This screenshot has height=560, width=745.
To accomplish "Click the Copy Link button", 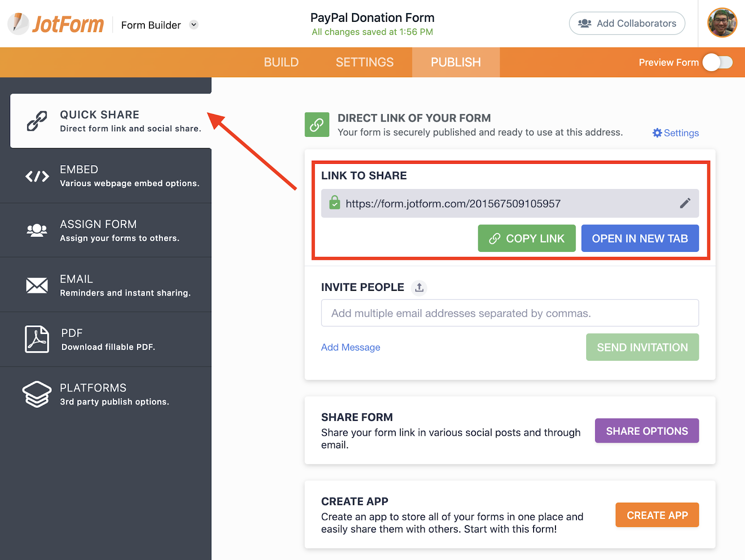I will [x=527, y=239].
